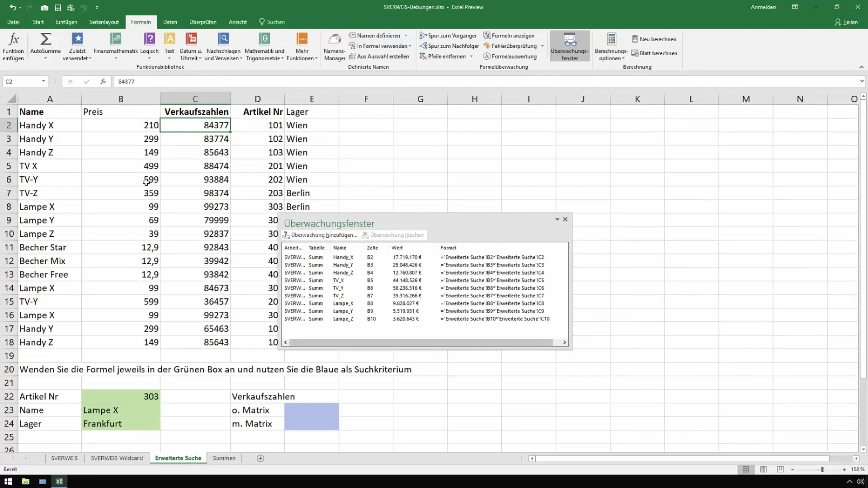Expand In Formel verwenden dropdown
Viewport: 868px width, 488px height.
[410, 46]
